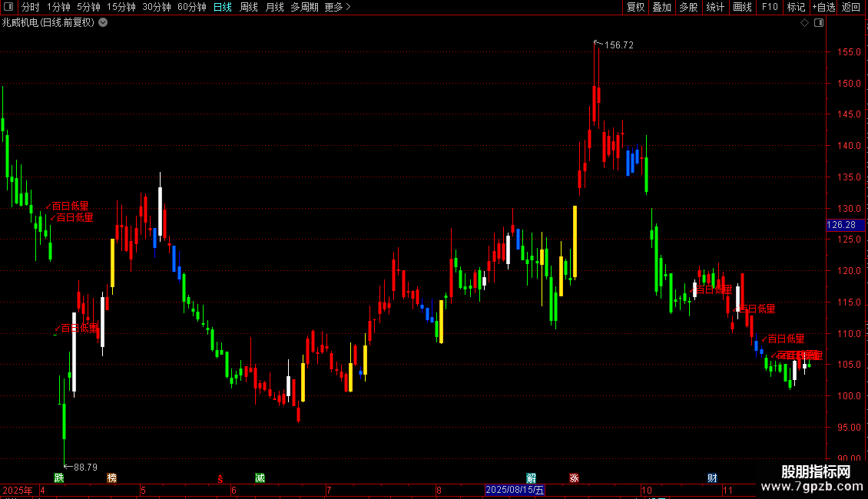Click the cyan 解 event marker
Viewport: 868px width, 499px height.
click(x=532, y=478)
